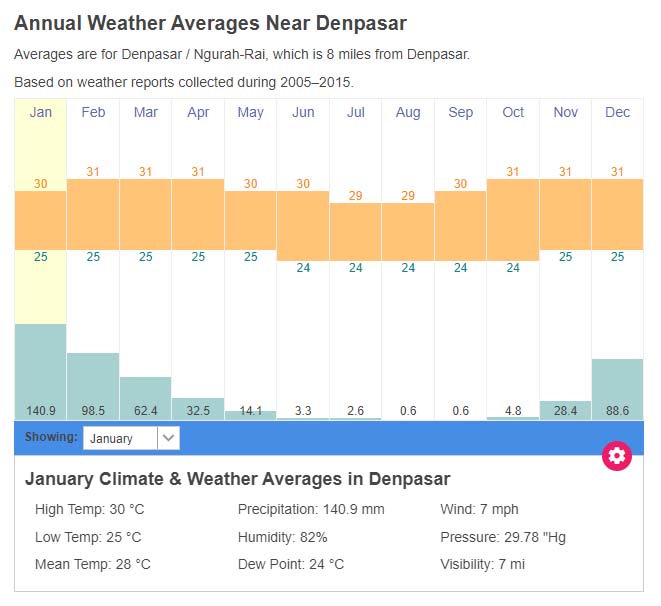The image size is (661, 606).
Task: Click the pink settings gear icon
Action: pos(617,456)
